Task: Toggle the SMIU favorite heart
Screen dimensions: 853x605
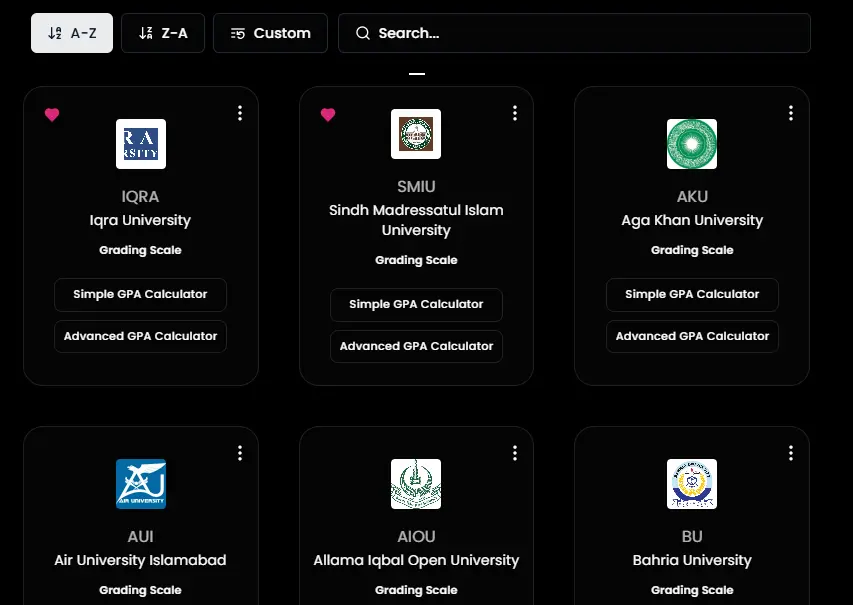Action: tap(328, 115)
